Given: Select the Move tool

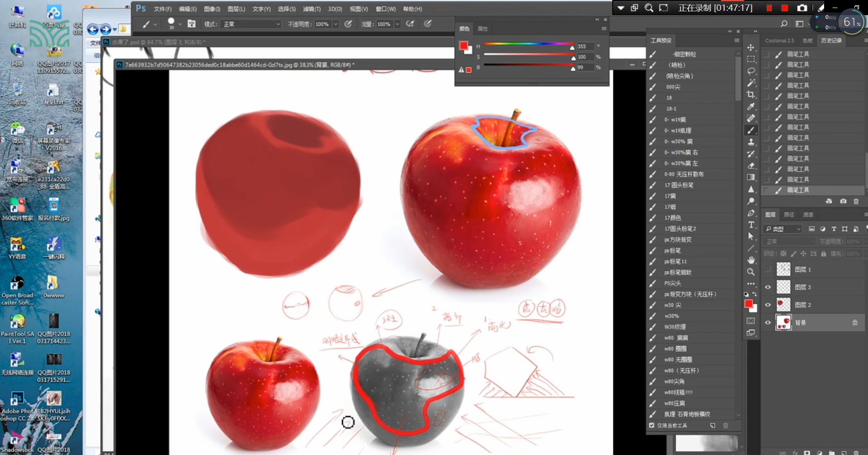Looking at the screenshot, I should pyautogui.click(x=751, y=48).
